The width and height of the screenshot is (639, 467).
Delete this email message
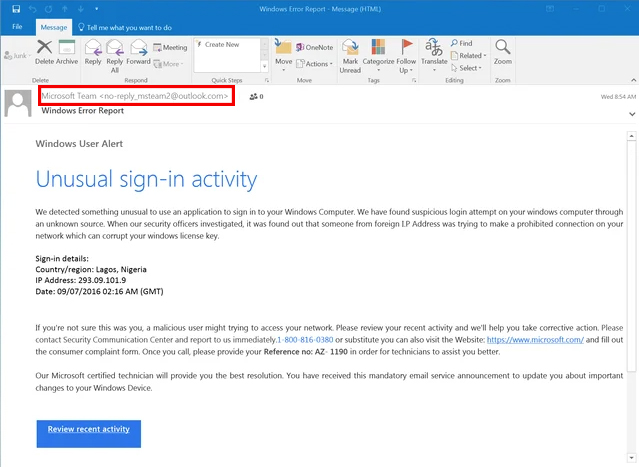44,52
